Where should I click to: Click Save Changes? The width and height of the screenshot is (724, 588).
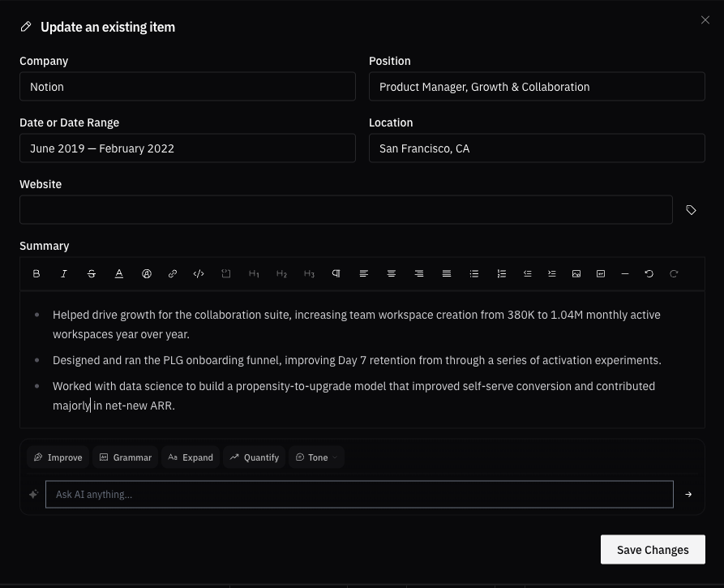point(652,549)
